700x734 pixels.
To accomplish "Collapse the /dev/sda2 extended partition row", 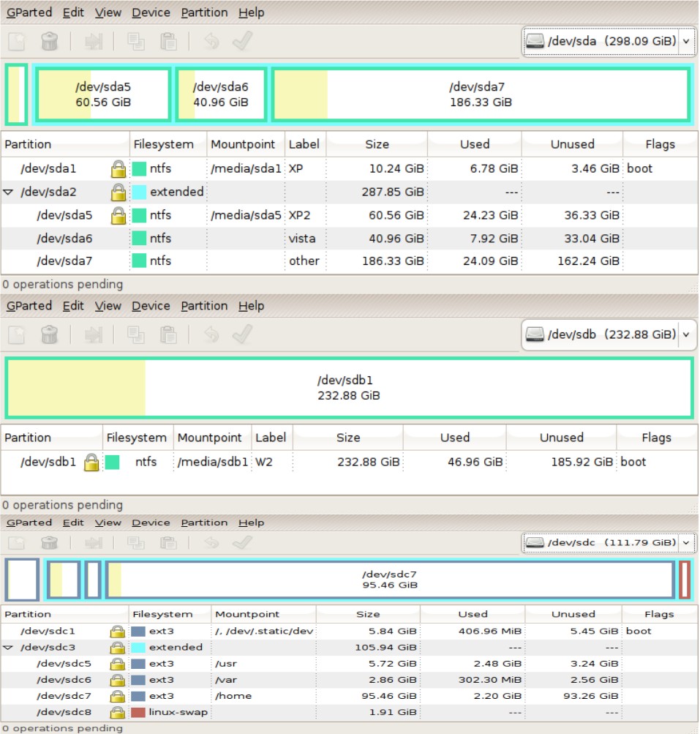I will (x=8, y=192).
